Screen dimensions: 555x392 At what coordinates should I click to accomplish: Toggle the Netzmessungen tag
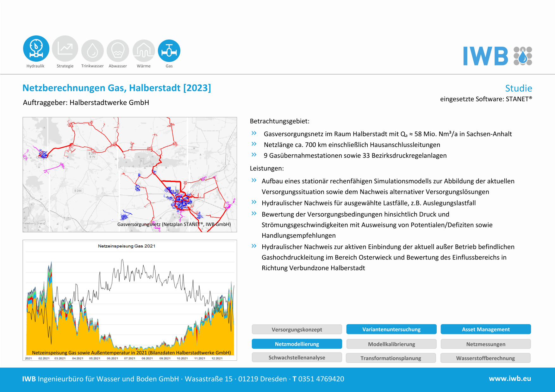click(x=485, y=344)
